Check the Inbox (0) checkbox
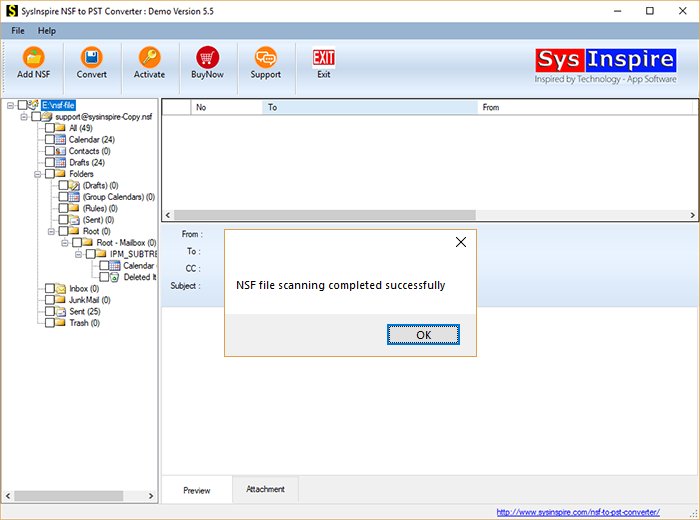Viewport: 700px width, 520px height. (x=50, y=288)
